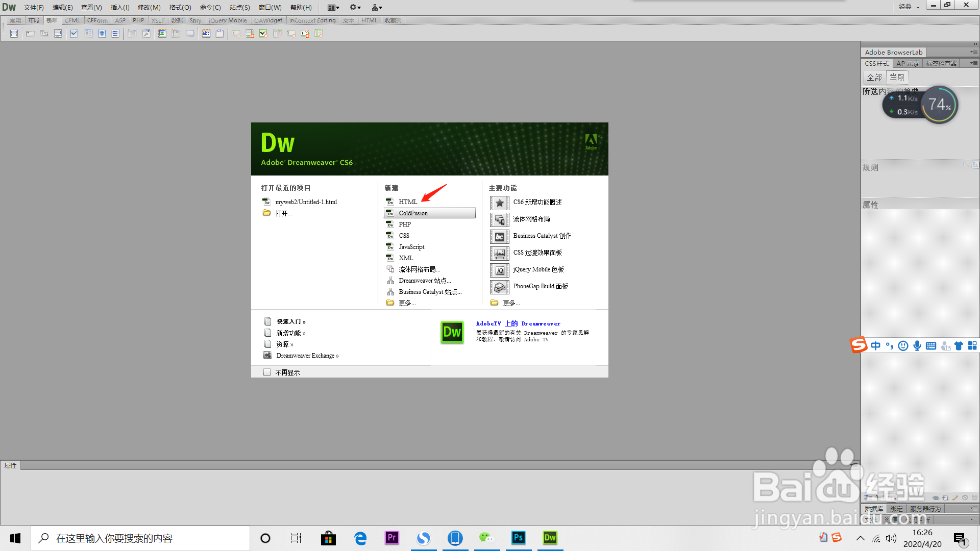Insert a Fieldset from toolbar
The image size is (980, 551).
(x=220, y=34)
